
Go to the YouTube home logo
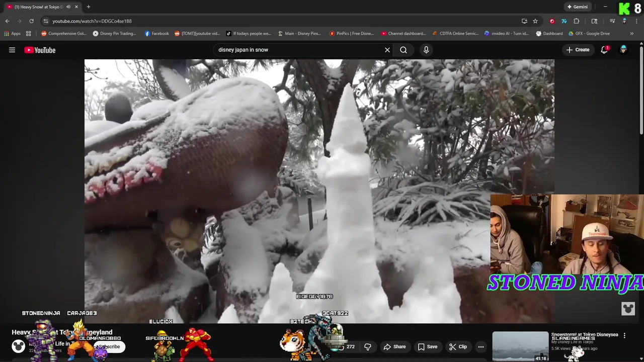click(40, 50)
